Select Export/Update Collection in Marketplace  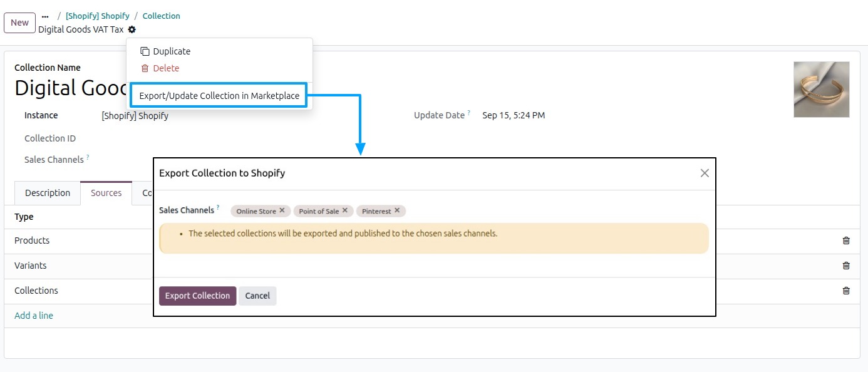point(219,96)
